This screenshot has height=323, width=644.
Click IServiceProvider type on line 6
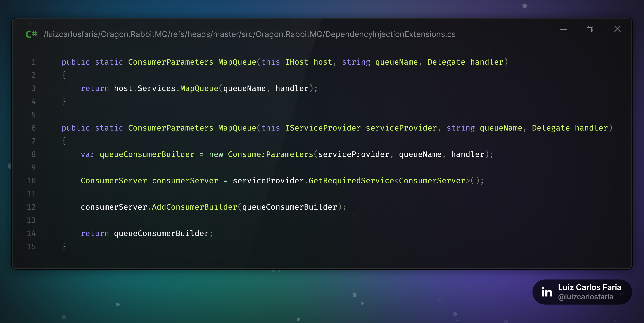(323, 128)
